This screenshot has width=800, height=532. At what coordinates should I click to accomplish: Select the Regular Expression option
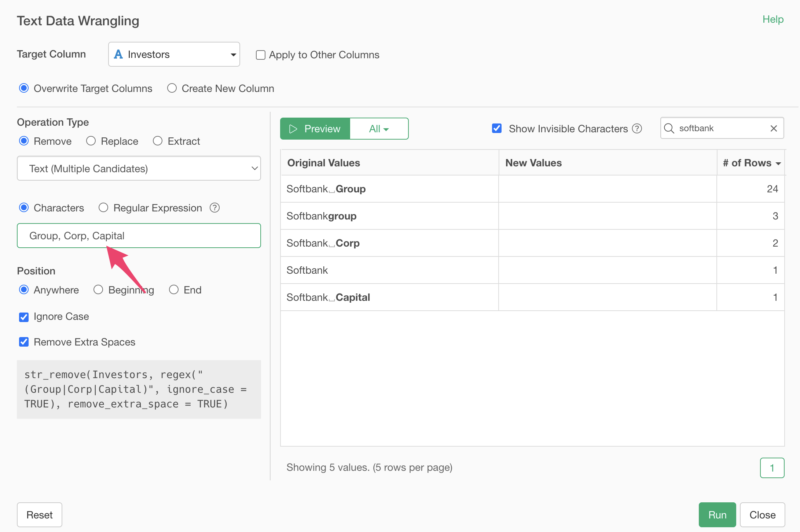click(x=103, y=208)
